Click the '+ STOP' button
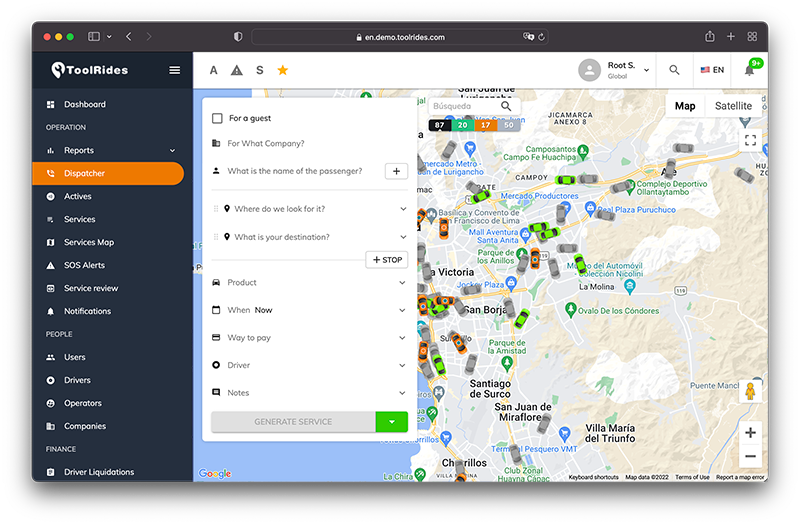This screenshot has width=800, height=524. pos(387,260)
